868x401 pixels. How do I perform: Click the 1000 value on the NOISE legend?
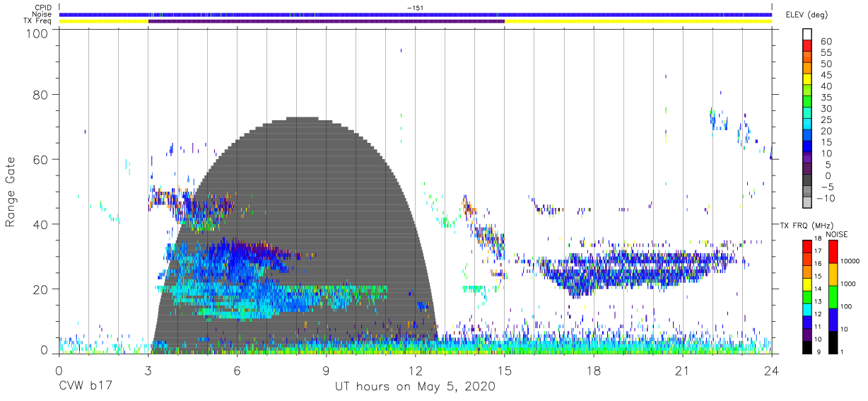[847, 284]
